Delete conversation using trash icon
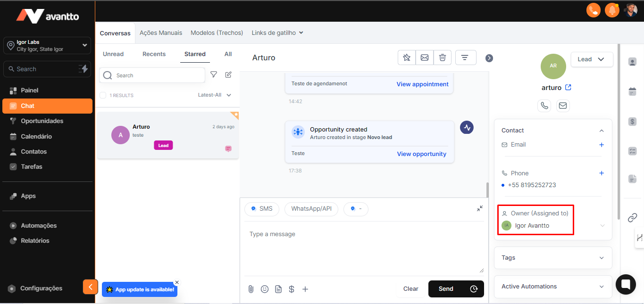The height and width of the screenshot is (304, 644). (x=443, y=58)
